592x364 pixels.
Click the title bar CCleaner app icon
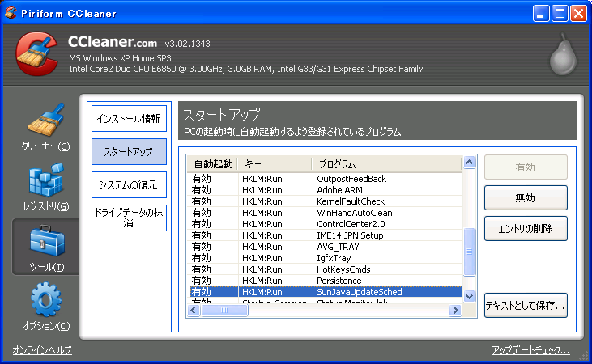(x=11, y=13)
